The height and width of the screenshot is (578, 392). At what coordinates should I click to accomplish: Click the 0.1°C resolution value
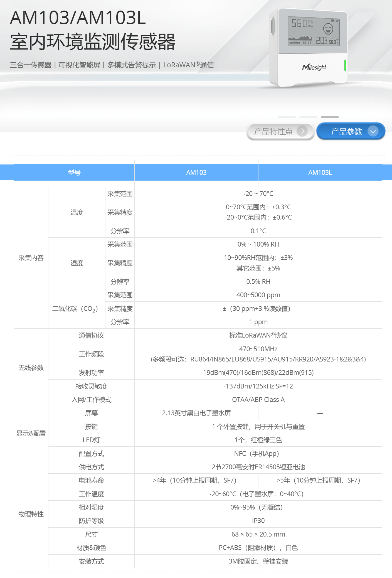tap(258, 231)
